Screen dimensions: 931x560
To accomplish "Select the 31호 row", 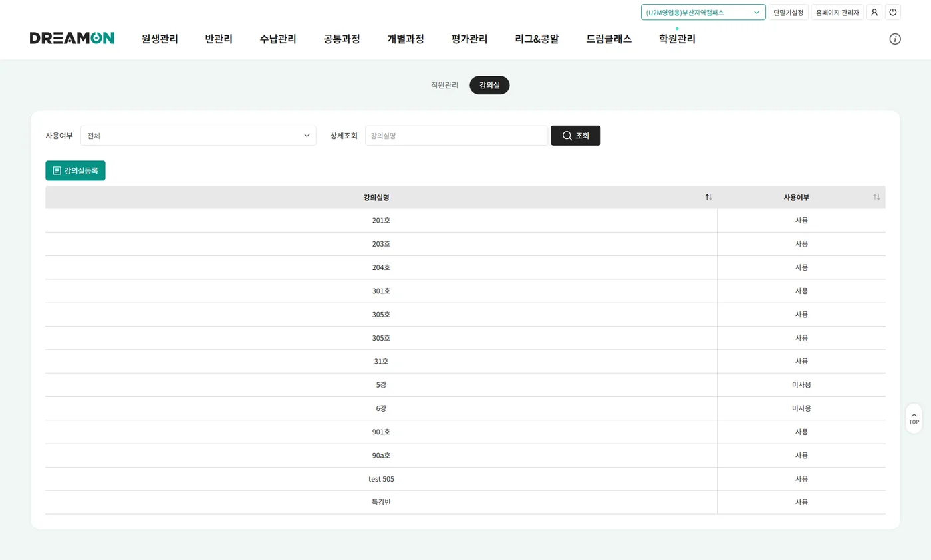I will click(x=465, y=362).
